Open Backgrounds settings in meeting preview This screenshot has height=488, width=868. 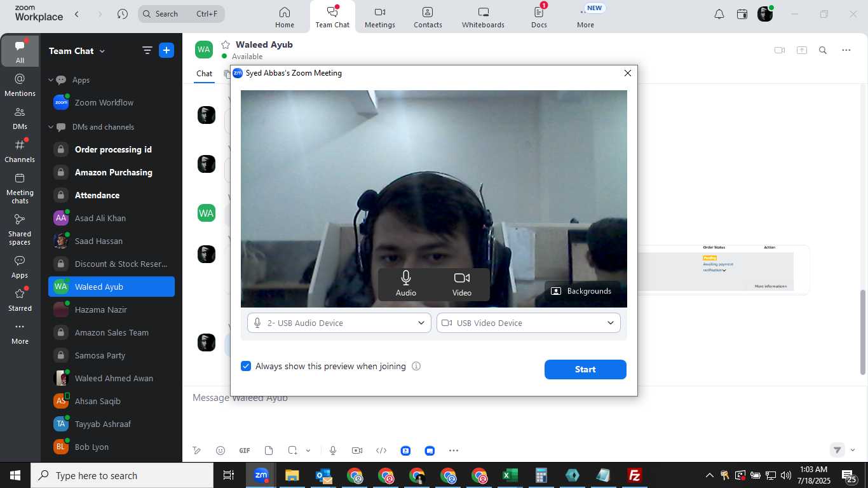point(581,291)
